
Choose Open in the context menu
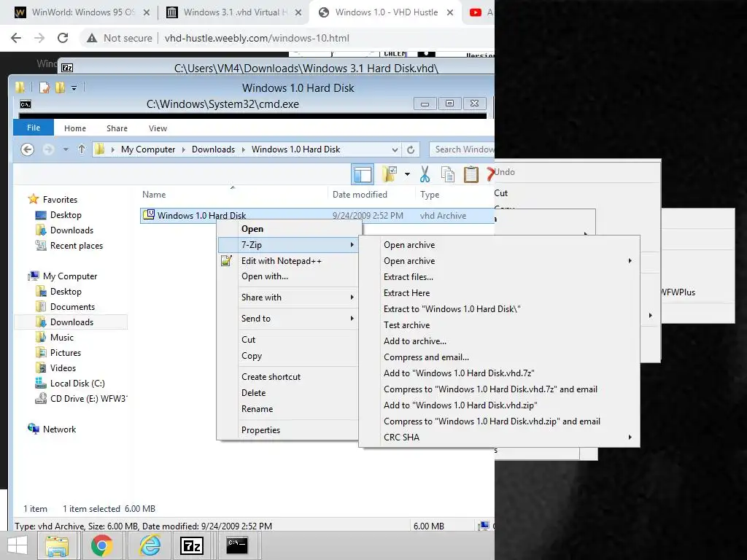click(x=252, y=229)
